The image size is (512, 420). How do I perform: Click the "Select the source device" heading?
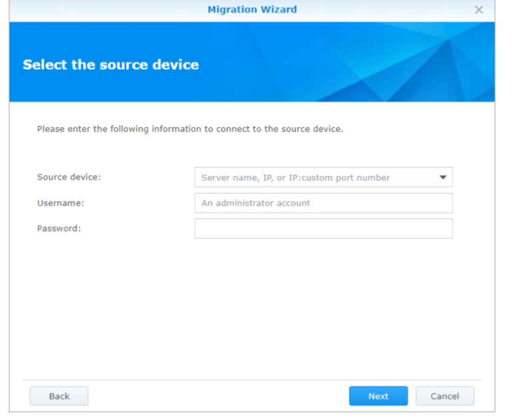[111, 65]
